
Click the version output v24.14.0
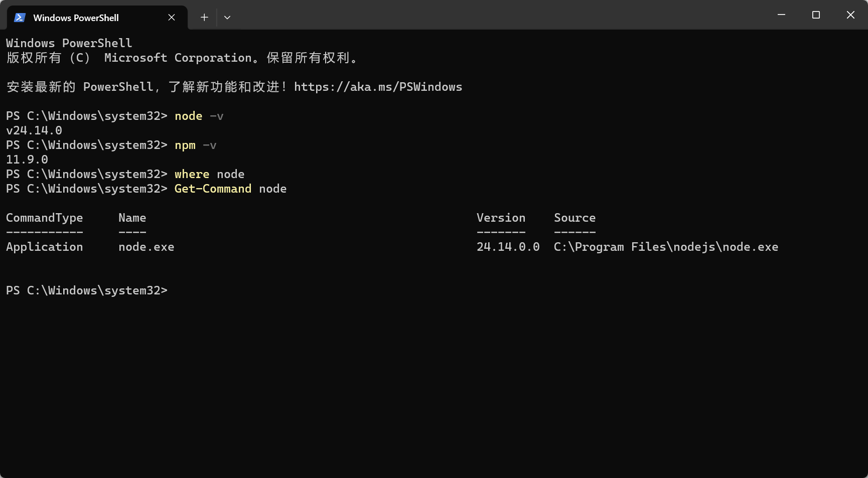(x=34, y=130)
